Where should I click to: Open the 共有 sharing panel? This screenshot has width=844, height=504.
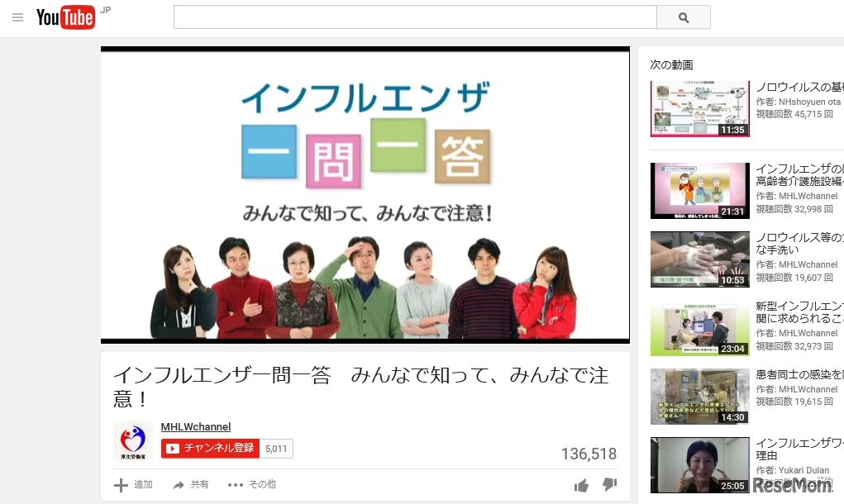pyautogui.click(x=198, y=484)
